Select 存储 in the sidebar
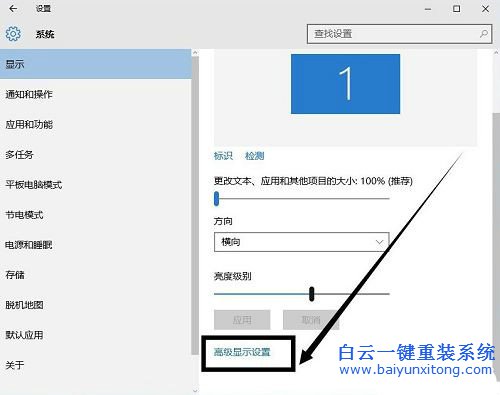500x395 pixels. pos(96,275)
